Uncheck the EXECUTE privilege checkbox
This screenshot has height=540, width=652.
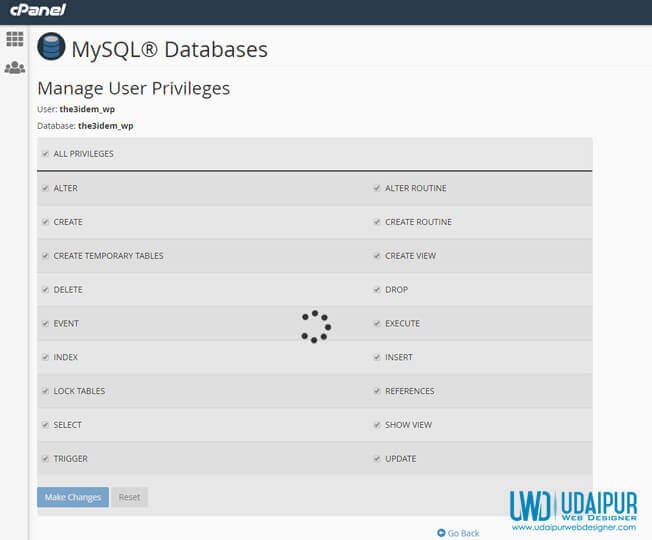377,323
